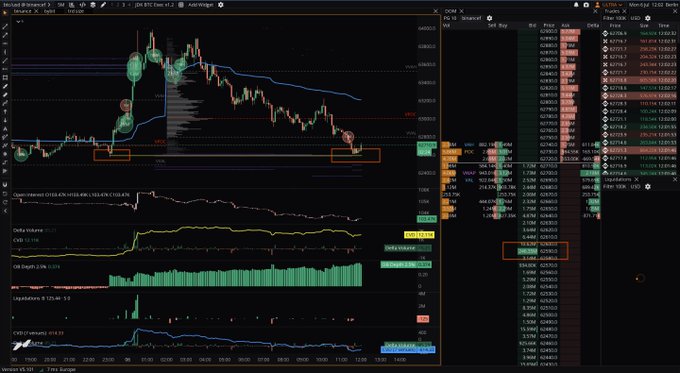
Task: Click the yellow CVD value tag
Action: 419,235
